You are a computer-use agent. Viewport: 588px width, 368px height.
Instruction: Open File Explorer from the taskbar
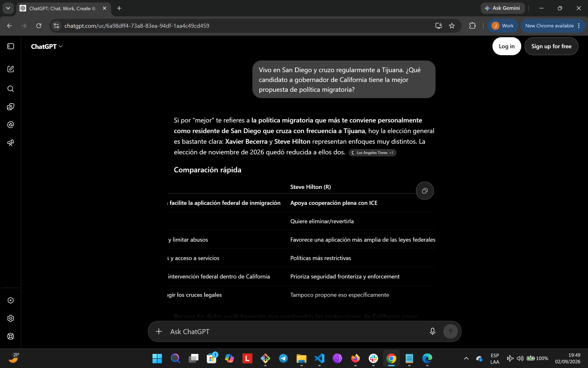tap(301, 358)
